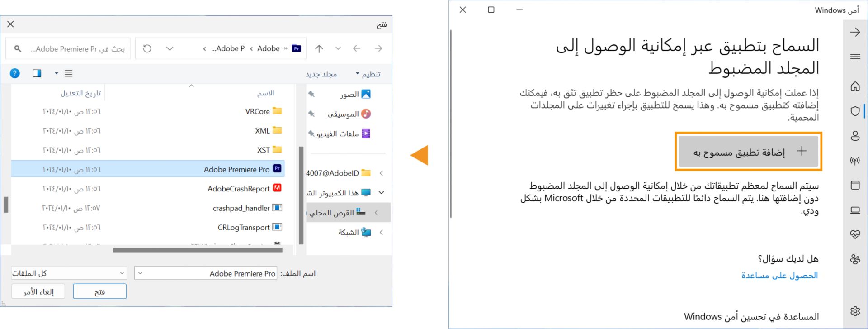Click the horizontal scrollbar in file list
868x329 pixels.
click(x=198, y=250)
